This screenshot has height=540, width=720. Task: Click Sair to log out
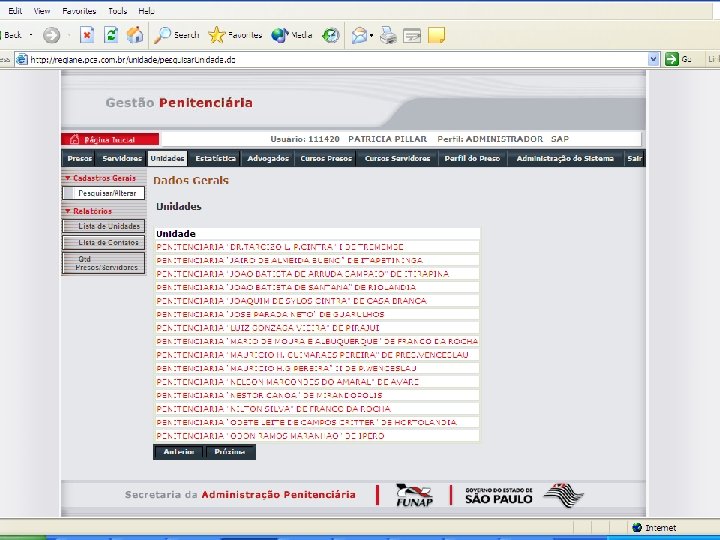coord(634,158)
